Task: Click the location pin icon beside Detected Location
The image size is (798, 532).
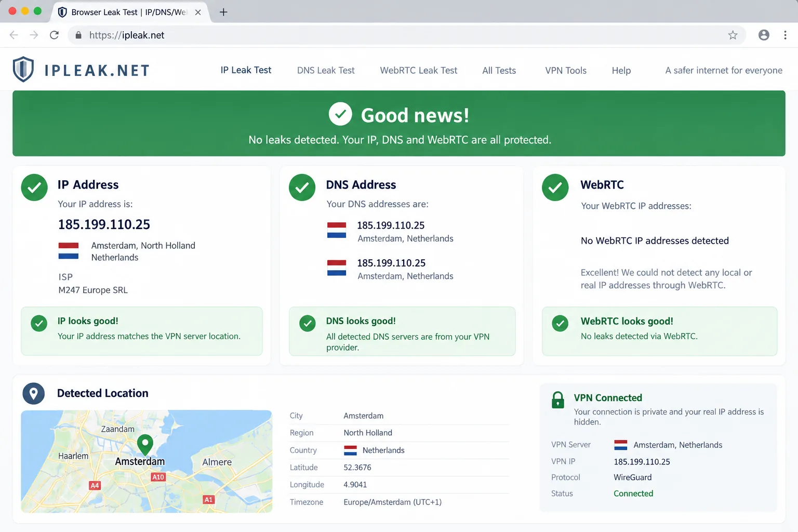Action: (x=34, y=393)
